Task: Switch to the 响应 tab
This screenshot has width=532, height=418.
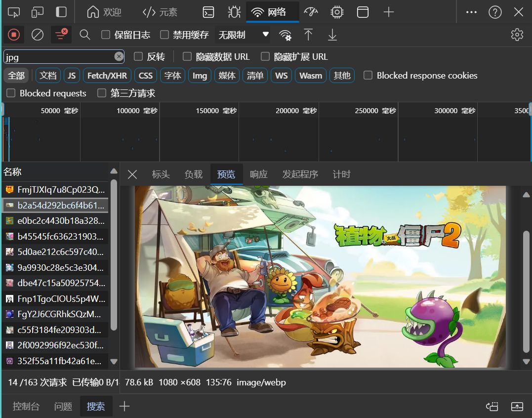Action: point(258,174)
